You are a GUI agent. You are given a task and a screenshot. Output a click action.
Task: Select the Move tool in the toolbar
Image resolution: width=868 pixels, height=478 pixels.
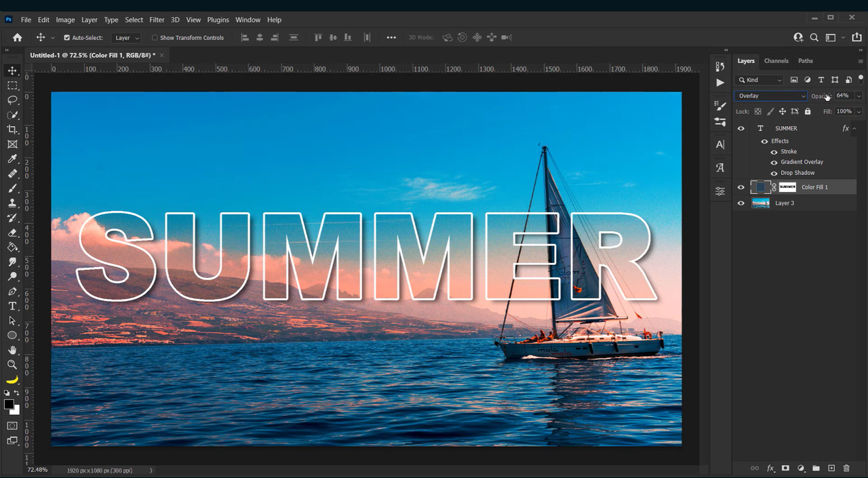click(12, 71)
